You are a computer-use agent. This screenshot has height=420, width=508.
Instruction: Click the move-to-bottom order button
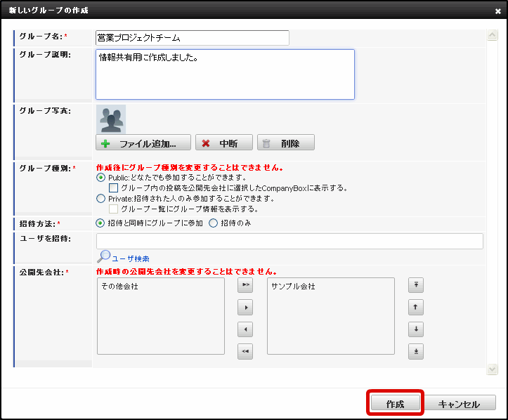point(416,351)
